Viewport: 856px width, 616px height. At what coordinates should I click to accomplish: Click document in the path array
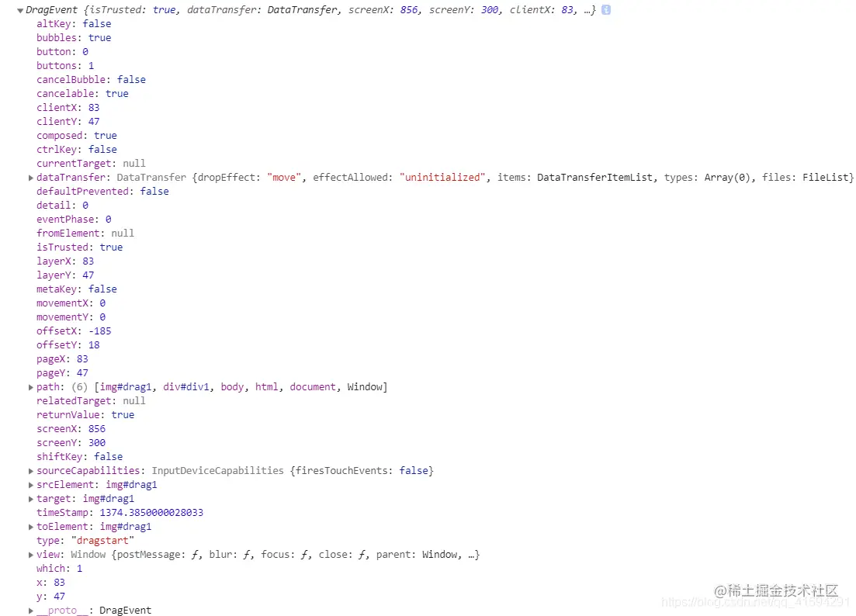pos(313,387)
